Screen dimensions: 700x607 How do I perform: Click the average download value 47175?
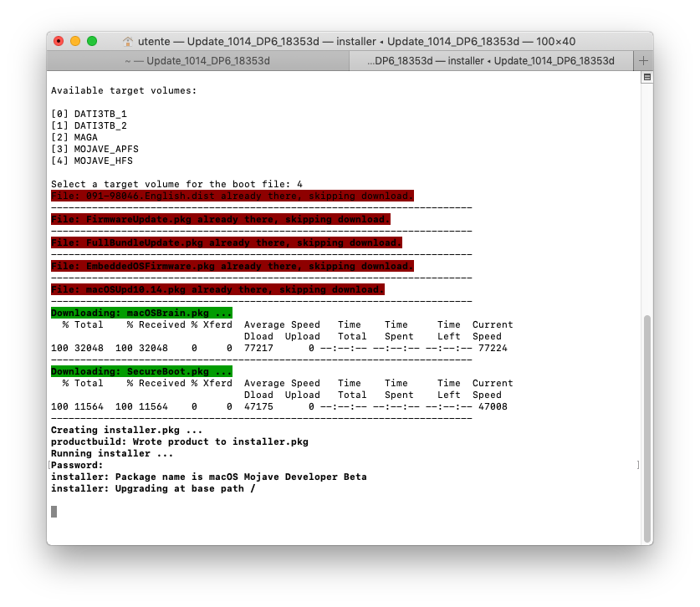[x=258, y=406]
